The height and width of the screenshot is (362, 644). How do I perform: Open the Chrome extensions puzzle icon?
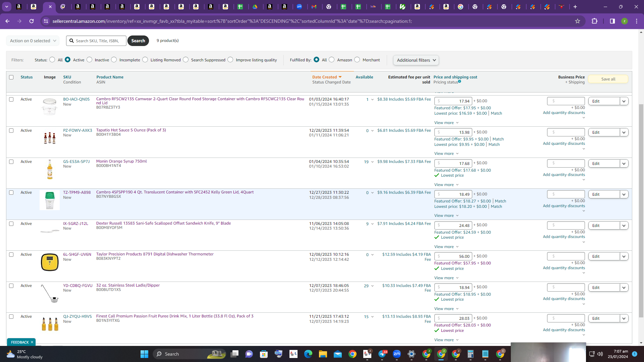click(595, 21)
